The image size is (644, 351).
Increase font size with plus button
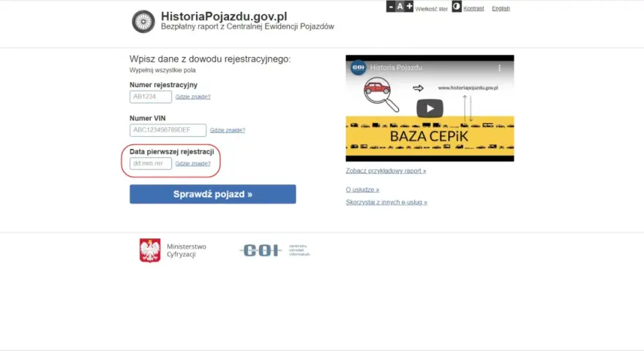pos(409,7)
